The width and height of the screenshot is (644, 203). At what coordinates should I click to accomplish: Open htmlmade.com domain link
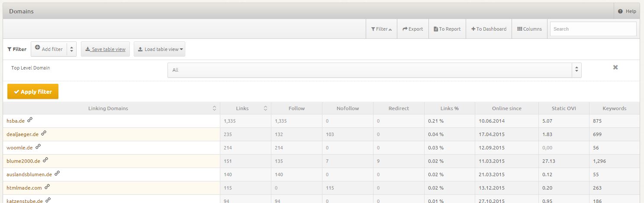(24, 188)
